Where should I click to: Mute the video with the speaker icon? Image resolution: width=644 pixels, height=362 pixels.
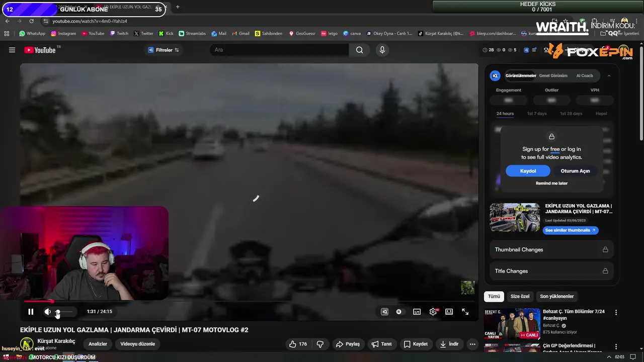[47, 312]
